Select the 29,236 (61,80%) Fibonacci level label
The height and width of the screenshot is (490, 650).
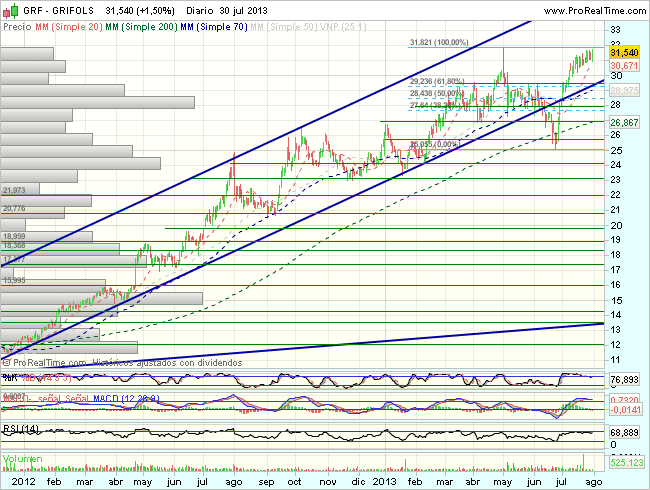point(438,81)
